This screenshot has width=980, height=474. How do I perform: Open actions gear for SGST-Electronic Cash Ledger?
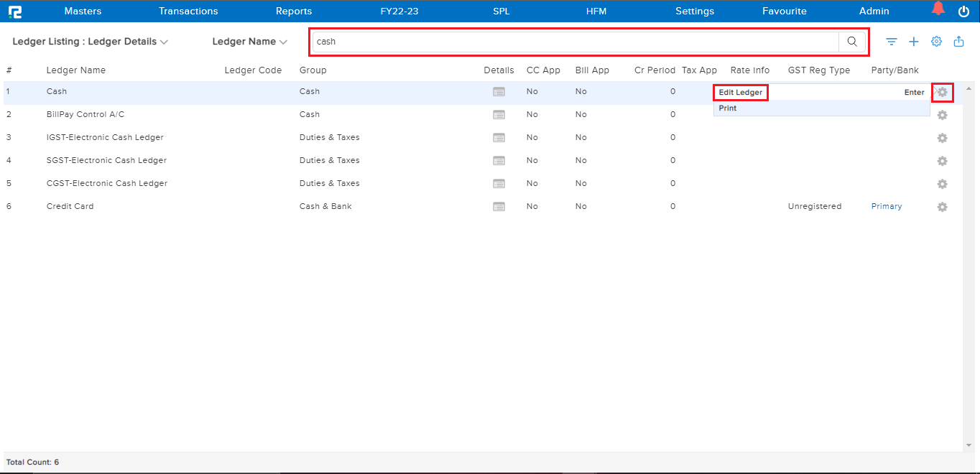click(942, 161)
